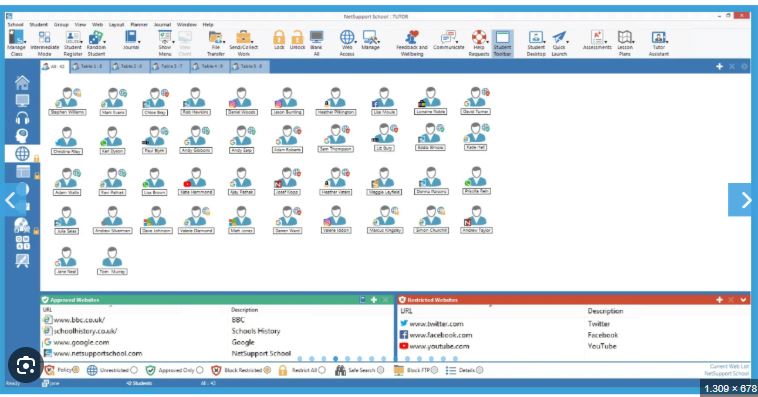This screenshot has width=758, height=397.
Task: Open the Communicate dropdown arrow
Action: 457,42
